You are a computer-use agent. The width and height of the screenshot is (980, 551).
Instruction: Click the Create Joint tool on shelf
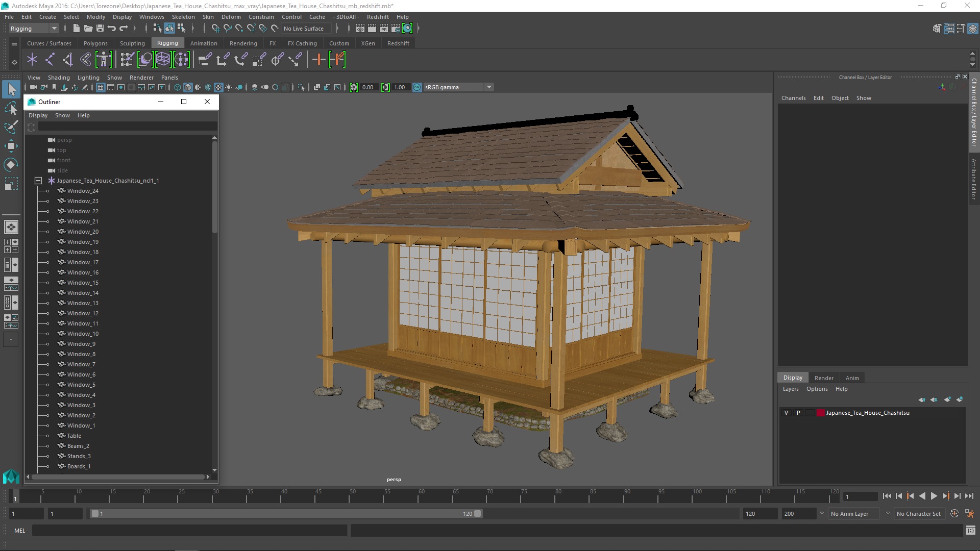pyautogui.click(x=50, y=60)
